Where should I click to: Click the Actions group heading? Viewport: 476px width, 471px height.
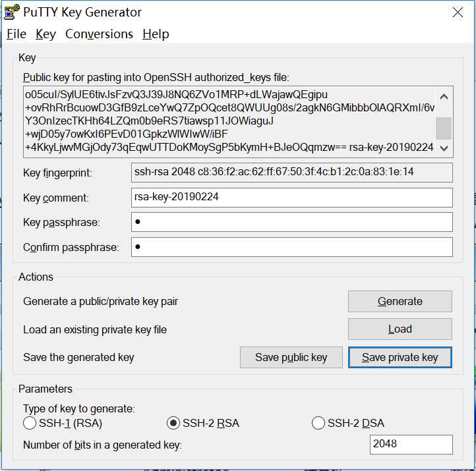36,277
